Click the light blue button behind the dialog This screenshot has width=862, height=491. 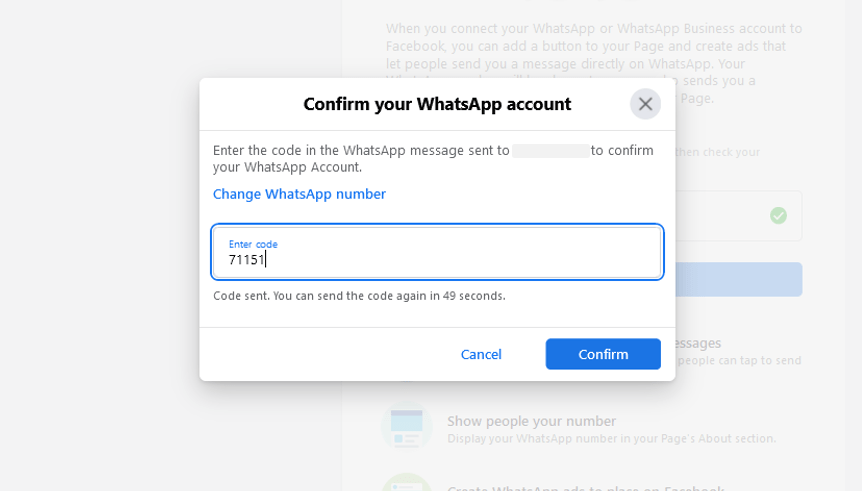(738, 280)
